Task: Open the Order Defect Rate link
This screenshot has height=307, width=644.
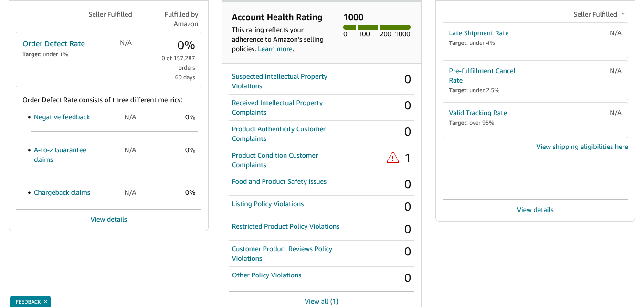Action: 53,43
